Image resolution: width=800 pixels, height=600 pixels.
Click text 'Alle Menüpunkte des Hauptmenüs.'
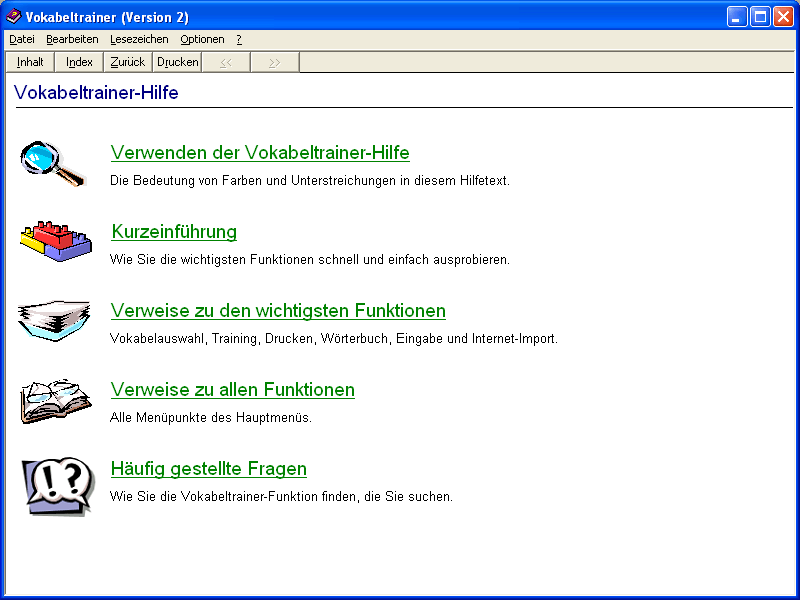pyautogui.click(x=211, y=418)
